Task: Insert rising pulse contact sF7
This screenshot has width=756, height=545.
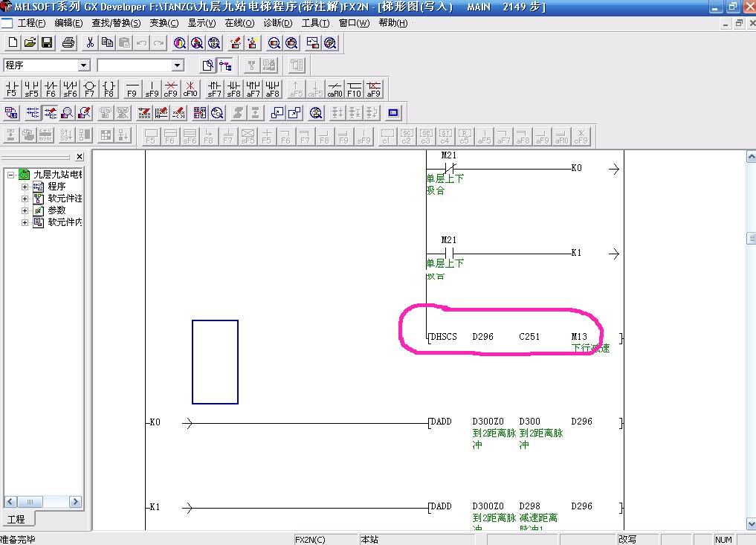Action: point(214,89)
